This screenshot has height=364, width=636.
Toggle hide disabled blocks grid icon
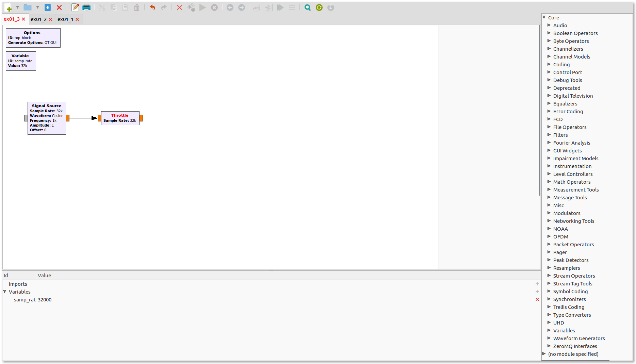pos(292,7)
